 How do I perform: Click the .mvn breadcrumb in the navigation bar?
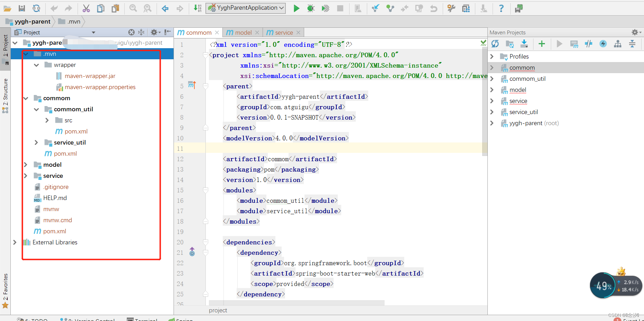tap(70, 21)
